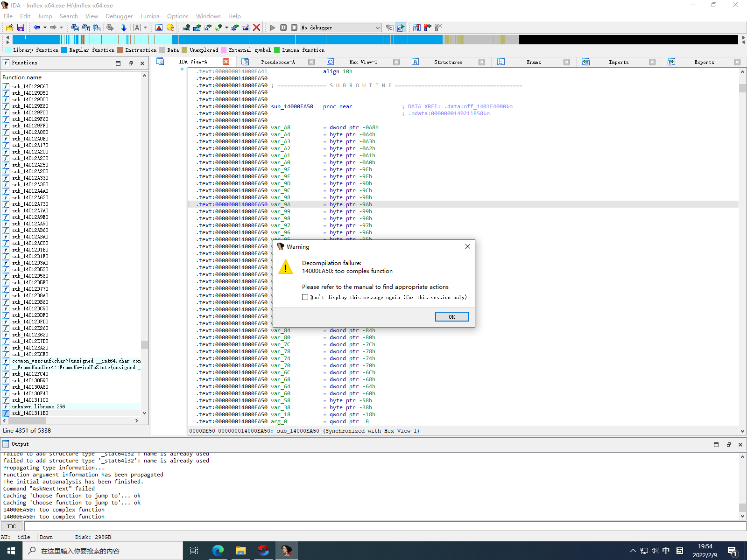
Task: Click the blue down arrow icon
Action: tap(124, 28)
